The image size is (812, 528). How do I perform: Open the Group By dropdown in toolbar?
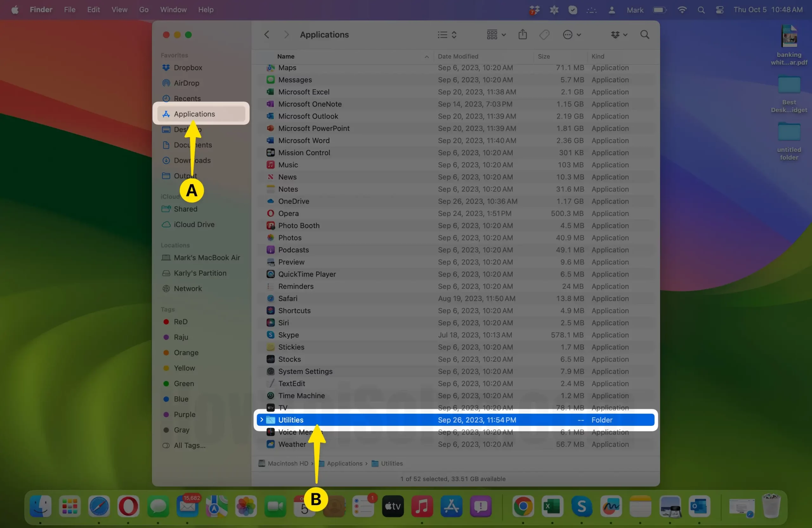point(496,35)
